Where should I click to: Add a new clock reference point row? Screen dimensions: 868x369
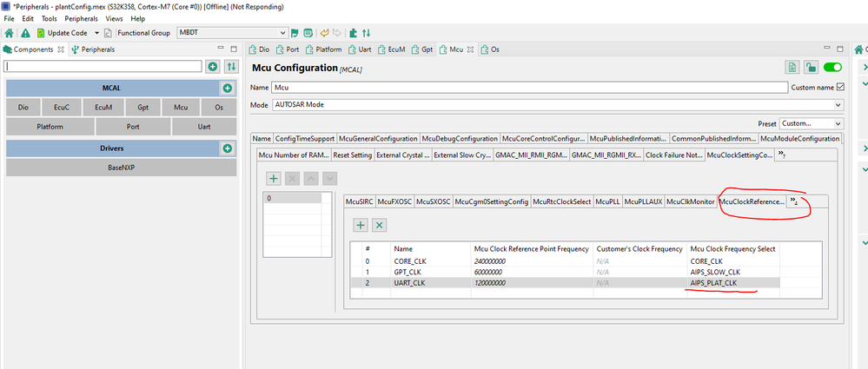(x=361, y=225)
